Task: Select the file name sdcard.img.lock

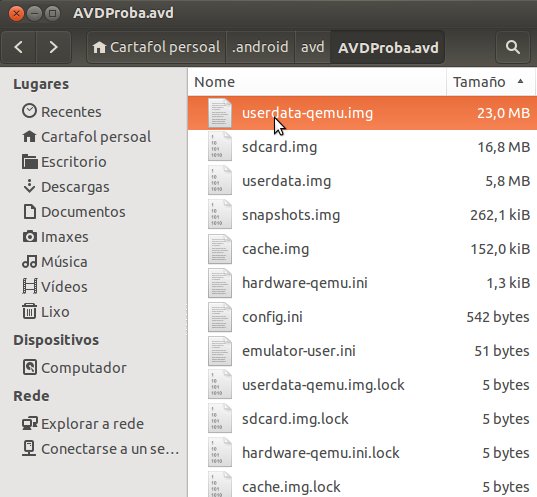Action: [x=295, y=419]
